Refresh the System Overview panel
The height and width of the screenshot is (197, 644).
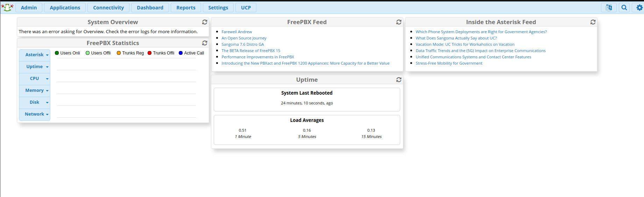[x=205, y=22]
